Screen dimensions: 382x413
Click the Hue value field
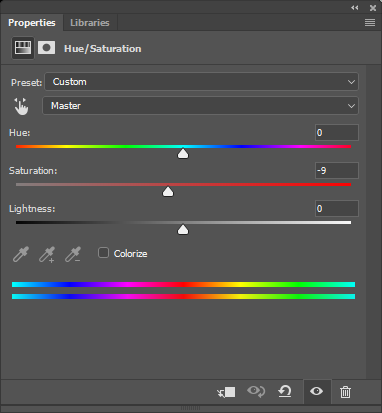point(337,133)
